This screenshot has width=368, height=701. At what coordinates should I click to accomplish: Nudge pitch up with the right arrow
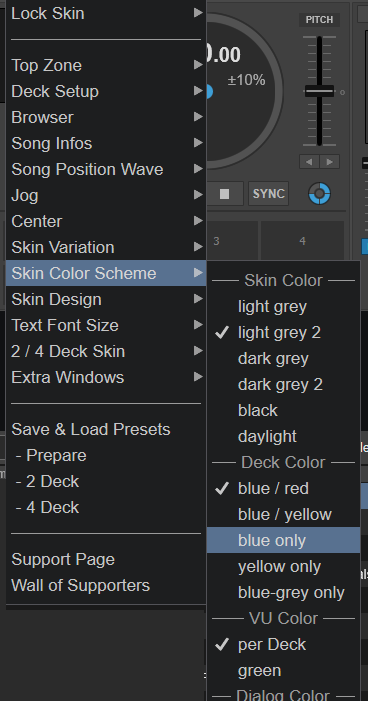coord(330,161)
